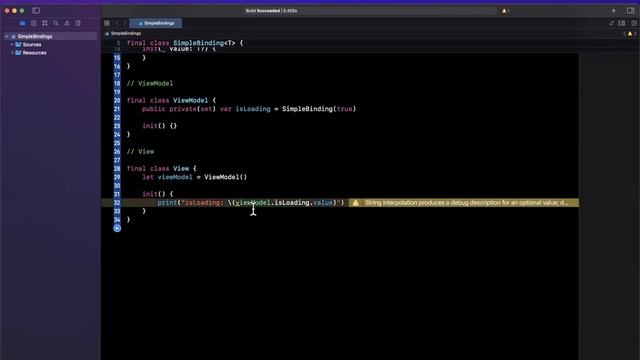Run playground with blue play button
The width and height of the screenshot is (640, 360).
(117, 228)
